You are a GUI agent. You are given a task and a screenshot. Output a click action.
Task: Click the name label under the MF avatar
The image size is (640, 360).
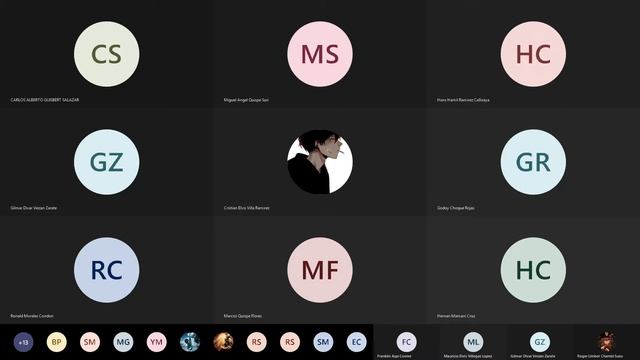pos(243,316)
